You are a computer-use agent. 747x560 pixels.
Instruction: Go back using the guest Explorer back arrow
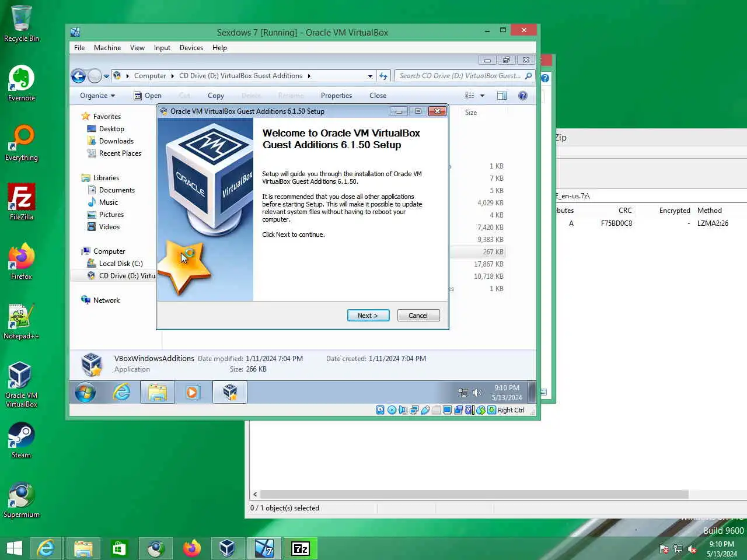click(x=78, y=76)
